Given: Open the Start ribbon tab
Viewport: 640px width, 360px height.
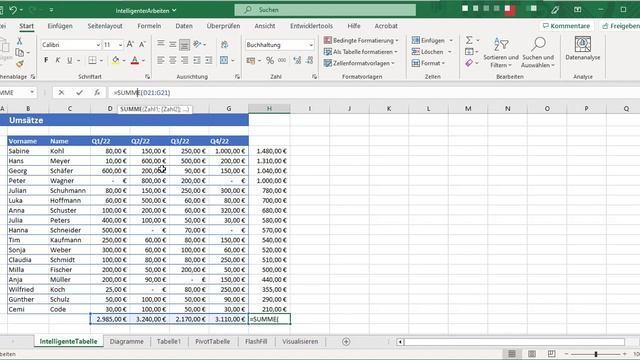Looking at the screenshot, I should (x=27, y=26).
